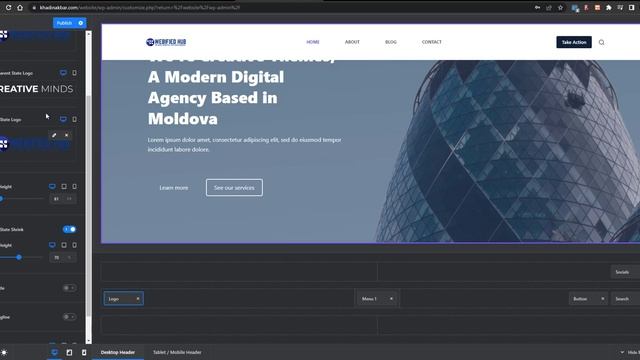640x360 pixels.
Task: Adjust shrink Height slider handle
Action: point(19,257)
